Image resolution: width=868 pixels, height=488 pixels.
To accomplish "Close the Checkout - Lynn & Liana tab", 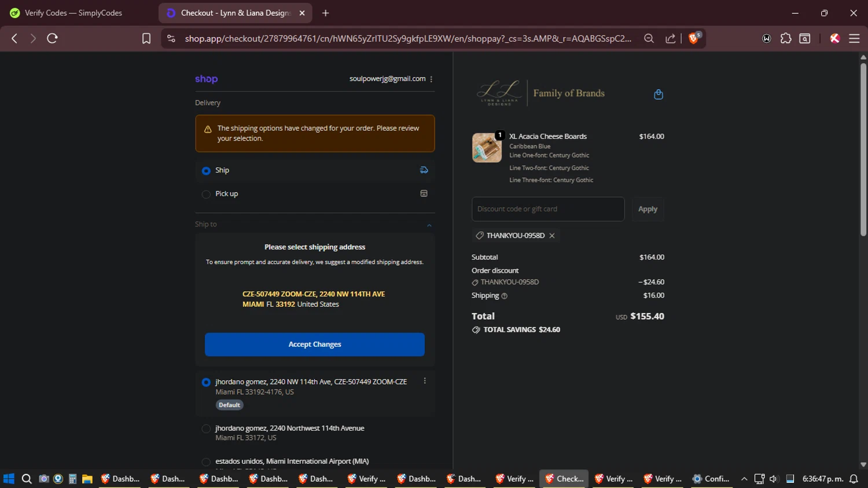I will (x=302, y=13).
